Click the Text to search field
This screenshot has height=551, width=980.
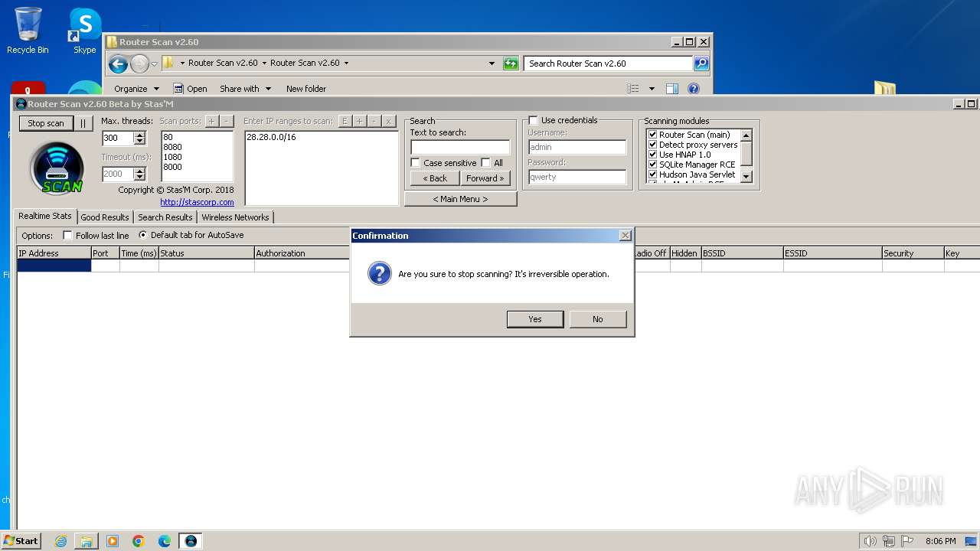[x=460, y=147]
